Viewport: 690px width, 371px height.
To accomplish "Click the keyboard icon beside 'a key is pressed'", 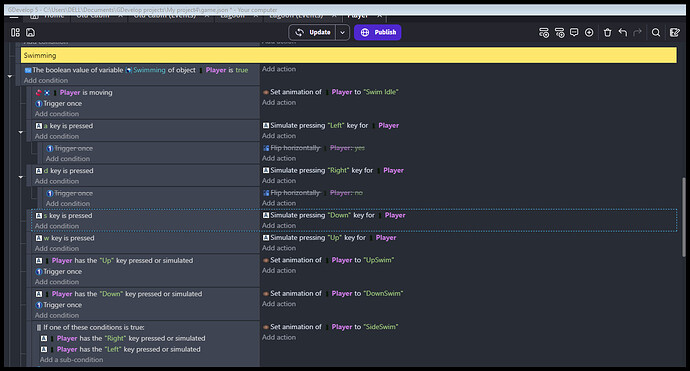I will (x=39, y=126).
